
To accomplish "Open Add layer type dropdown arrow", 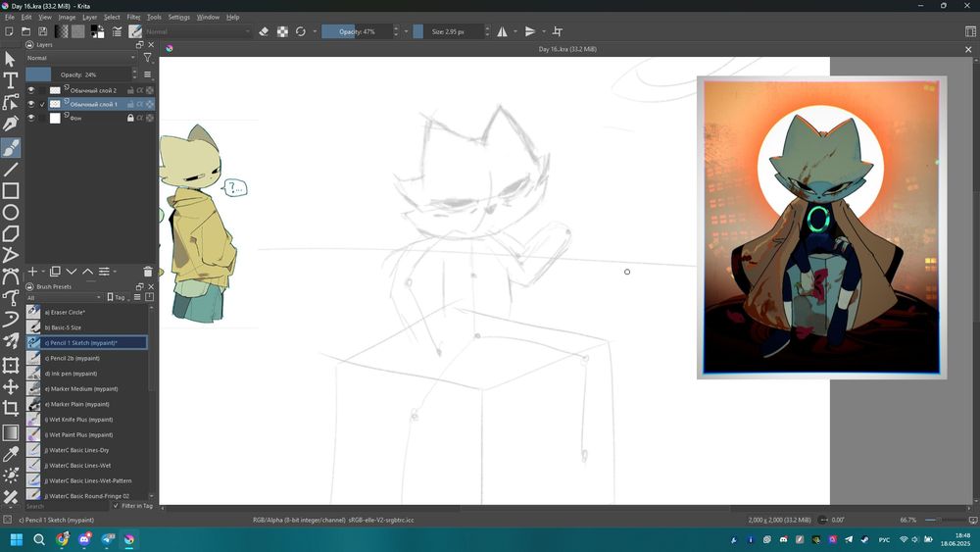I will (x=43, y=272).
